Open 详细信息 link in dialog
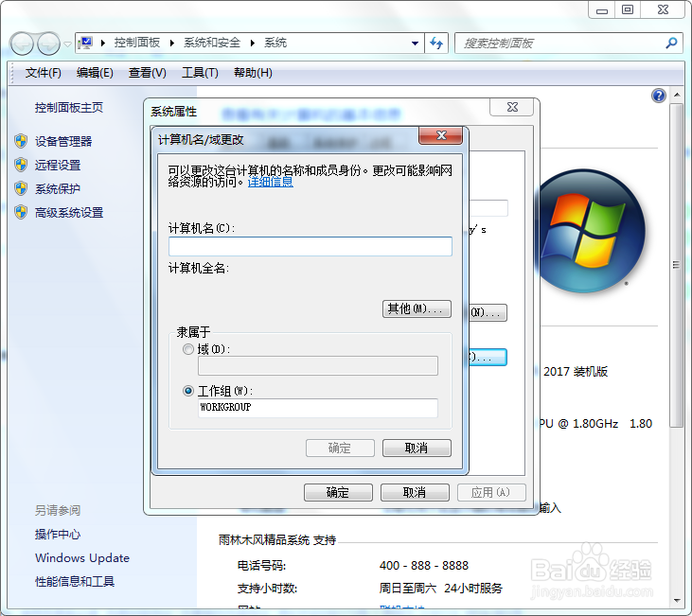Image resolution: width=692 pixels, height=616 pixels. (271, 182)
